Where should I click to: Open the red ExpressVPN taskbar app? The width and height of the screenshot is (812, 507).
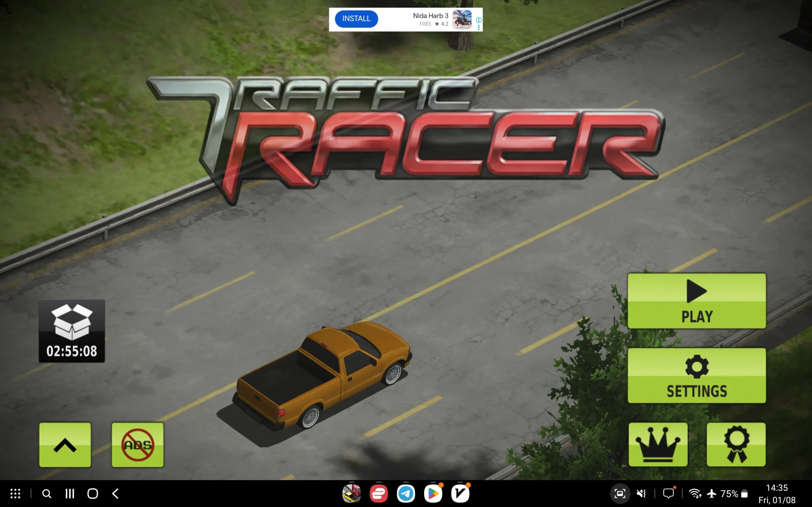tap(379, 494)
